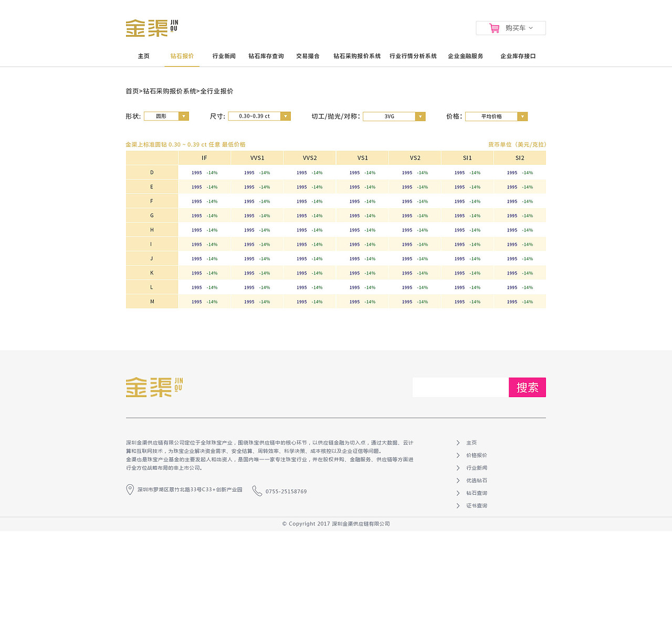Select the 平均价格 combo box
The height and width of the screenshot is (627, 672).
pyautogui.click(x=497, y=116)
